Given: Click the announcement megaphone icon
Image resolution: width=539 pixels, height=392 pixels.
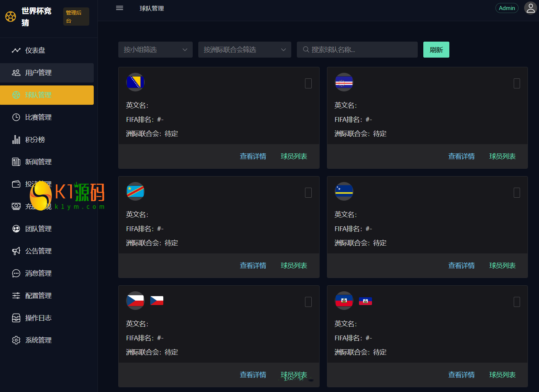Looking at the screenshot, I should click(x=16, y=251).
